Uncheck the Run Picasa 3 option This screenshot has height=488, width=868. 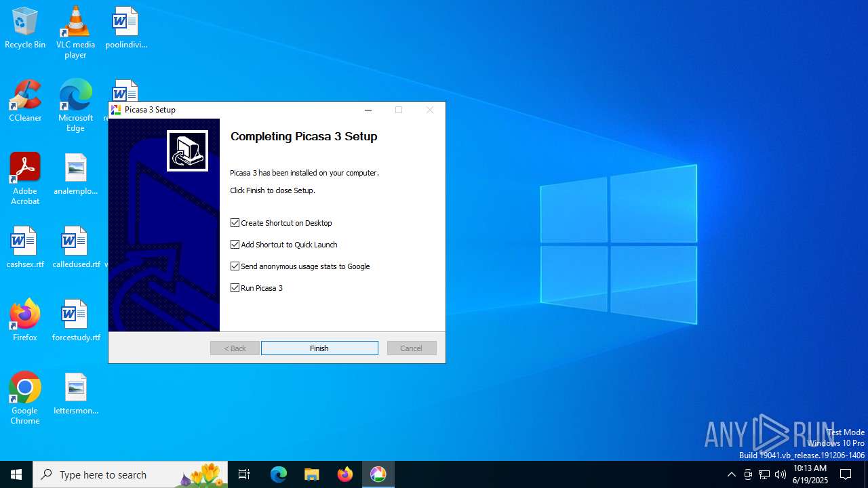click(x=235, y=288)
